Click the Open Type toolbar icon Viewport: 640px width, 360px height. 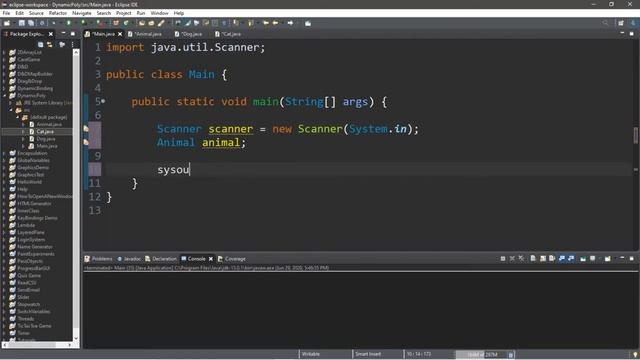tap(142, 23)
